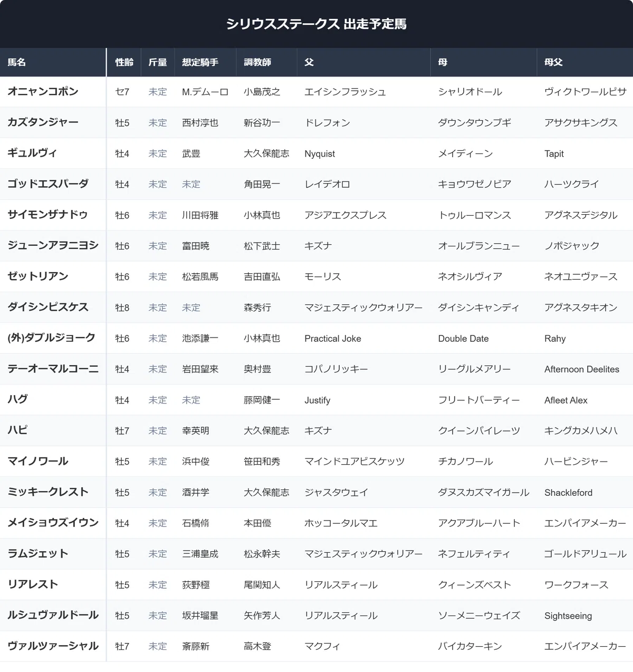The image size is (633, 672).
Task: Click jockey M.デムーロ
Action: tap(205, 92)
